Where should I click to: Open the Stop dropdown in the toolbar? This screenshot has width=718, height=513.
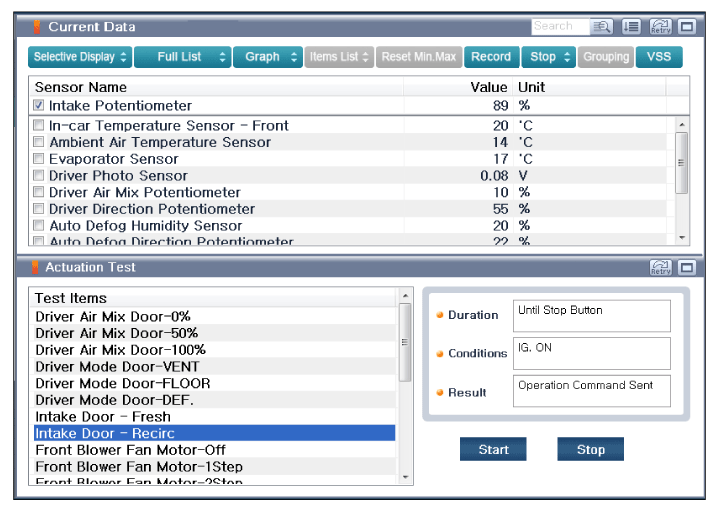tap(549, 57)
